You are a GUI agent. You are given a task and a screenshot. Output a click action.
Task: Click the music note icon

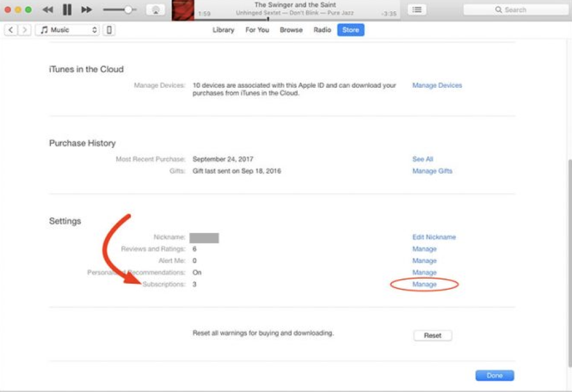point(44,30)
